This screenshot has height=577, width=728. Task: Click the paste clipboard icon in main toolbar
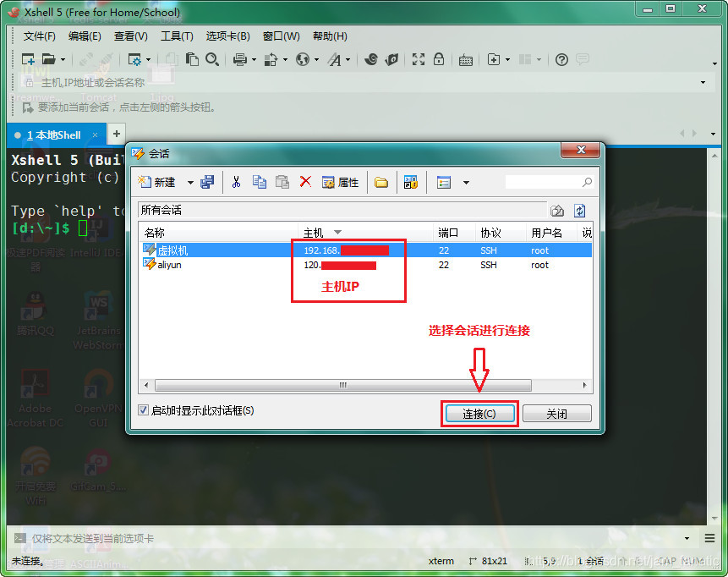192,59
